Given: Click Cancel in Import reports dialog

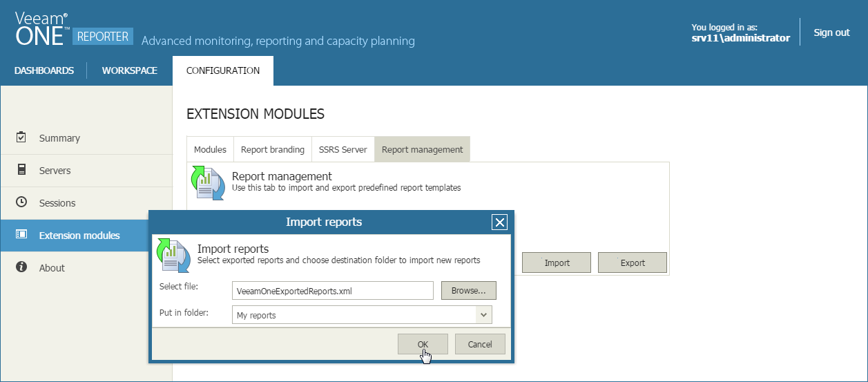Looking at the screenshot, I should pos(480,344).
